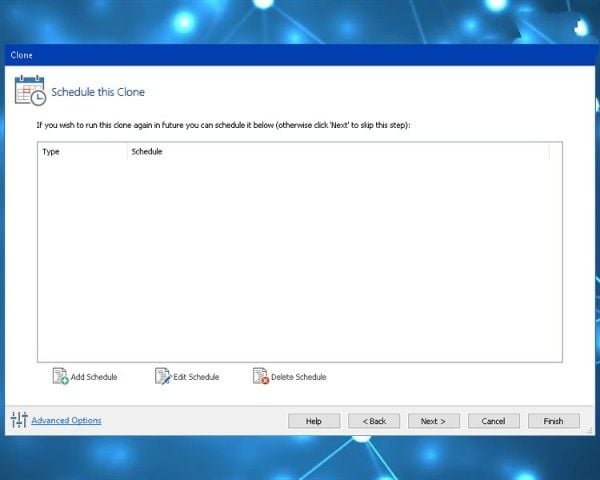Open the Advanced Options link

click(66, 421)
